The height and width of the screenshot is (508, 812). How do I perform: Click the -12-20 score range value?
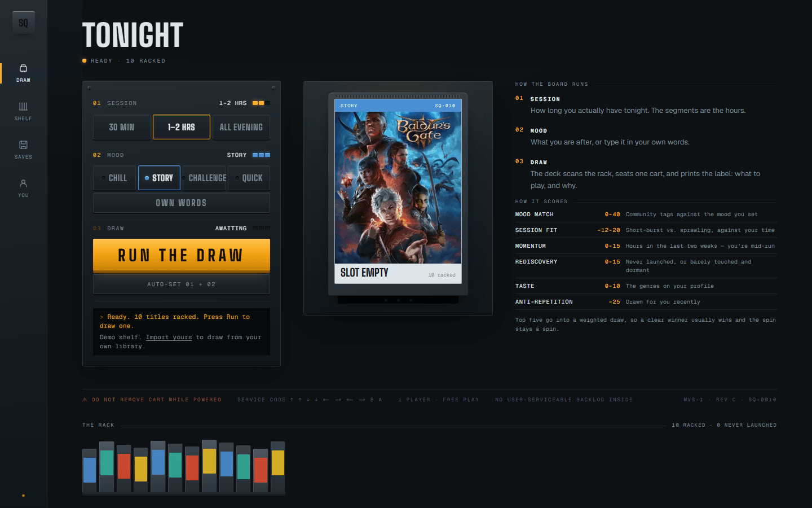[x=608, y=230]
